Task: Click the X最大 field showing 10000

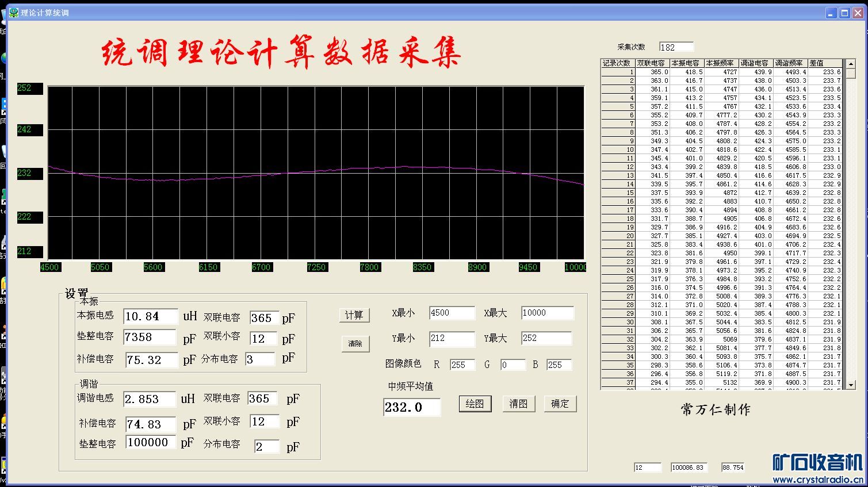Action: 548,313
